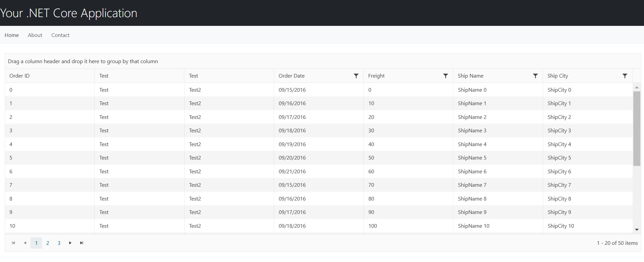The width and height of the screenshot is (644, 262).
Task: Select page 1 in the pager
Action: tap(36, 243)
